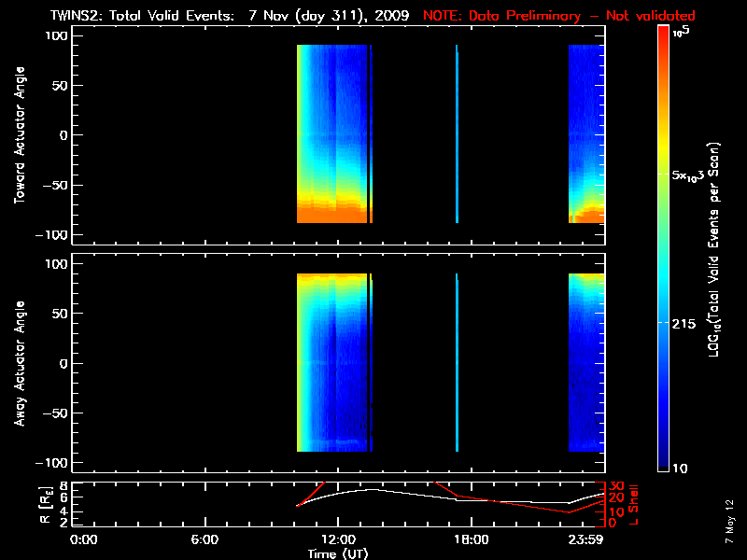
Task: Click the '5x10³' color bar tick label
Action: (x=693, y=176)
